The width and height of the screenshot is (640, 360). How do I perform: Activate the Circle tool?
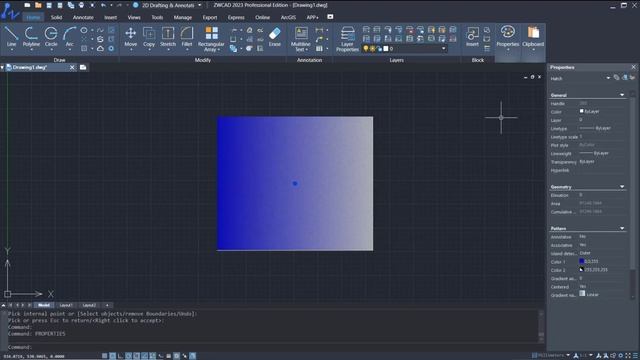click(51, 37)
